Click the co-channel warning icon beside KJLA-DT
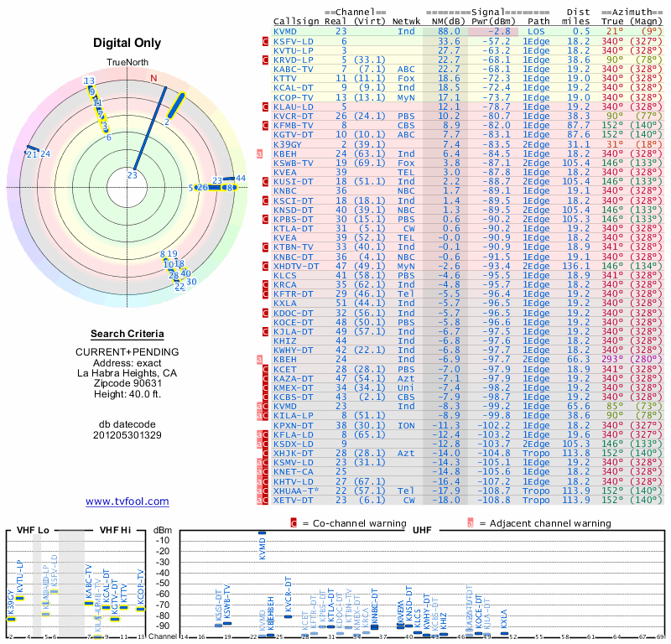This screenshot has height=644, width=671. pos(265,331)
